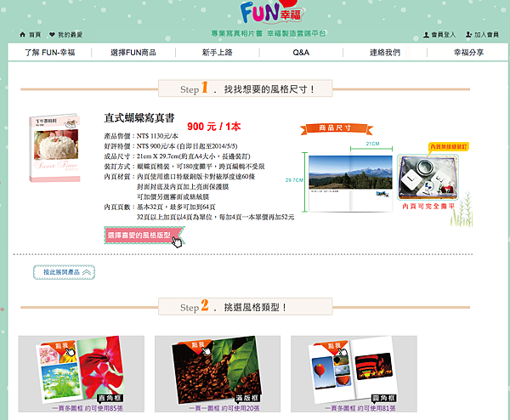Click the join member person-plus icon
Screen dimensions: 510x420
pos(468,35)
